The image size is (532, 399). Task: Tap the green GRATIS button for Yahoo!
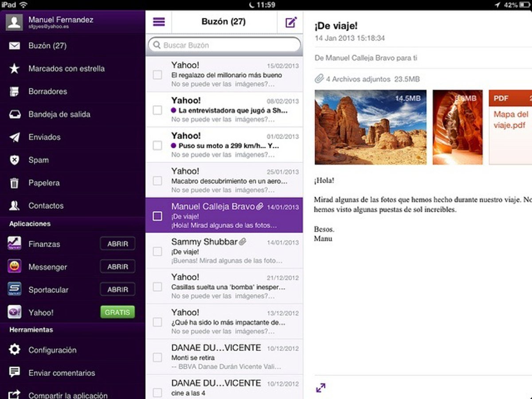coord(117,312)
